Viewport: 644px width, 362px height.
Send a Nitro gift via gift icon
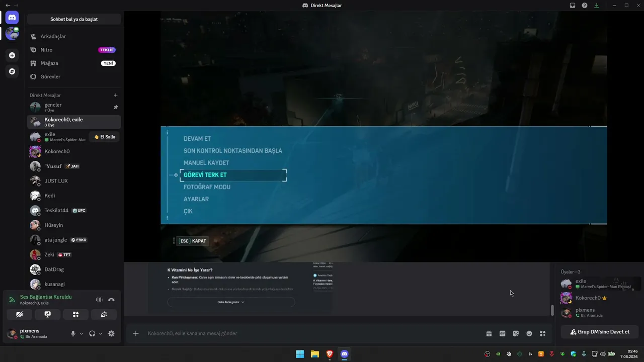click(x=489, y=333)
